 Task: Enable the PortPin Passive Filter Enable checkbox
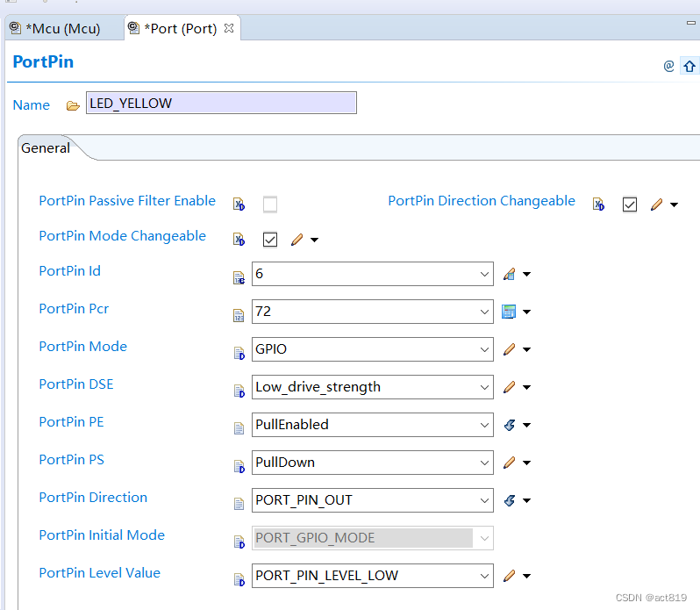(x=270, y=205)
